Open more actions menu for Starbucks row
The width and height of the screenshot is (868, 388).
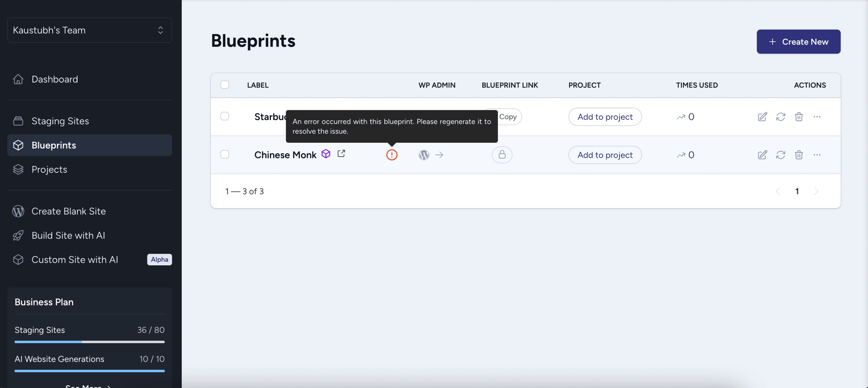point(817,117)
